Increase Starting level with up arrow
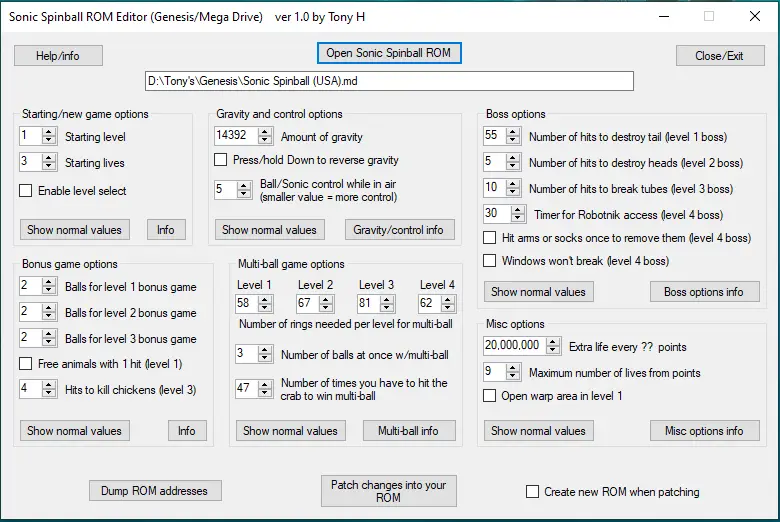This screenshot has height=522, width=780. click(49, 132)
